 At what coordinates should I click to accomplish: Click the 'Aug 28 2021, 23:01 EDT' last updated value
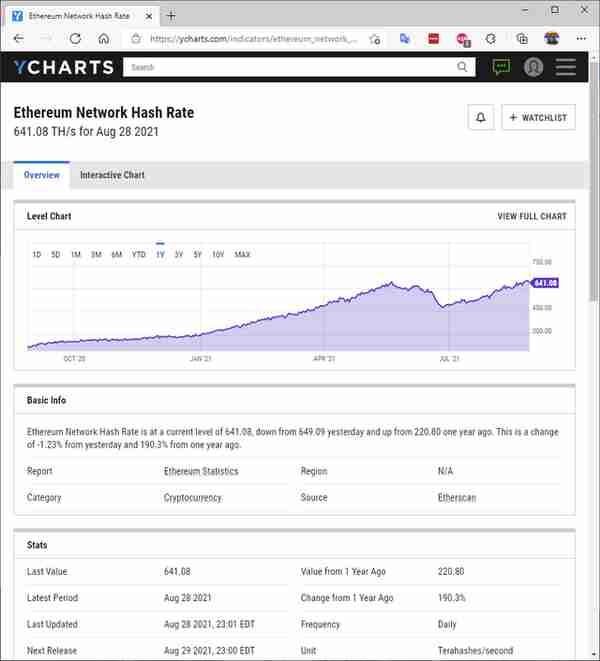click(x=209, y=624)
